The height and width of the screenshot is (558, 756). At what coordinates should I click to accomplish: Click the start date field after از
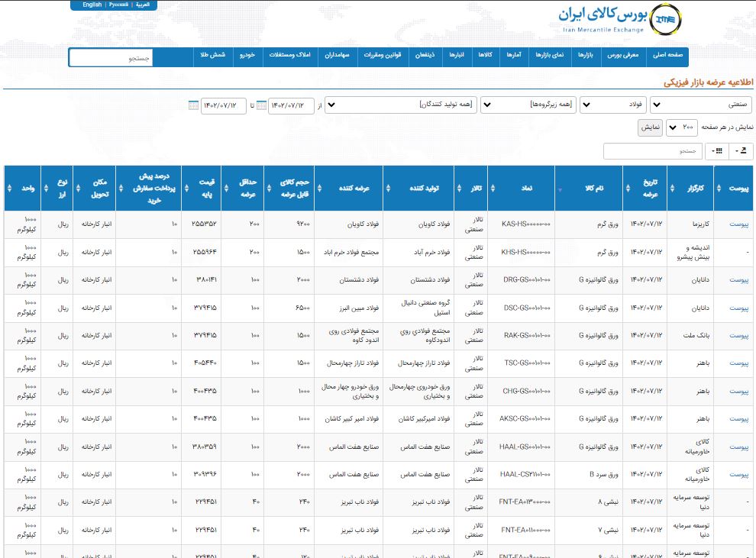[291, 105]
